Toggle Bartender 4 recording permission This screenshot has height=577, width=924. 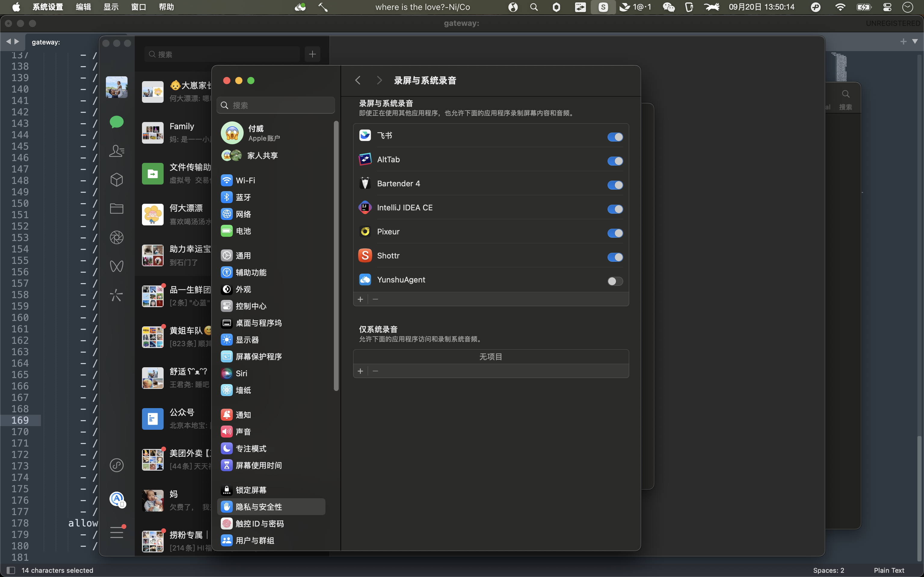[x=615, y=185]
